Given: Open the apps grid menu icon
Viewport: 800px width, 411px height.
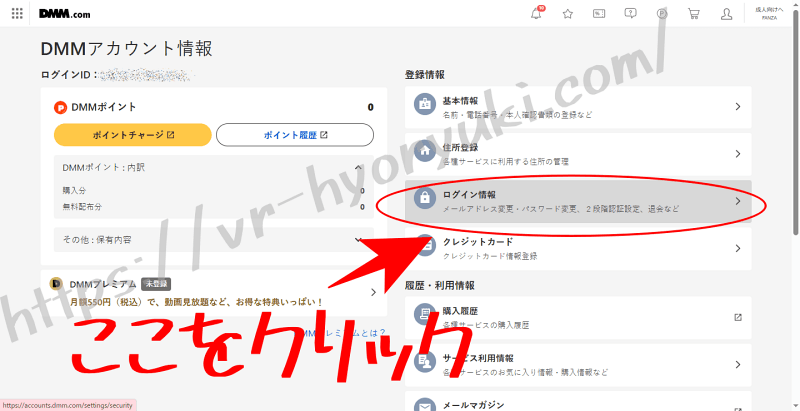Looking at the screenshot, I should point(16,14).
